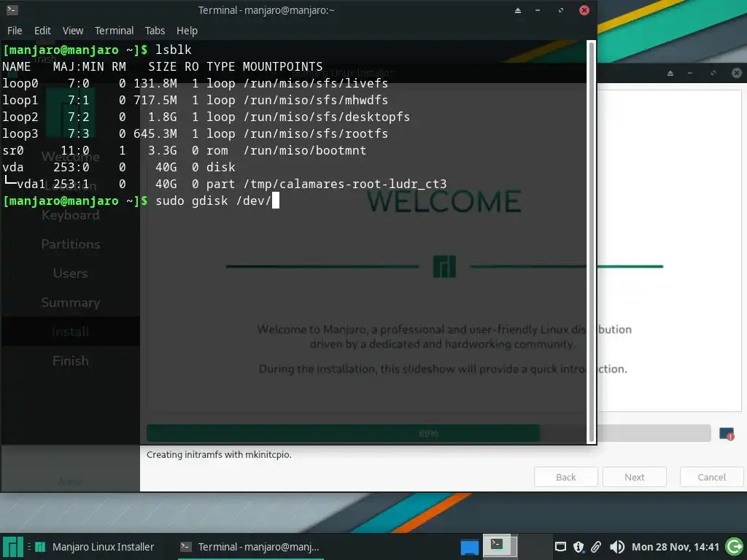Click the Cancel button in the installer
Image resolution: width=747 pixels, height=560 pixels.
712,477
